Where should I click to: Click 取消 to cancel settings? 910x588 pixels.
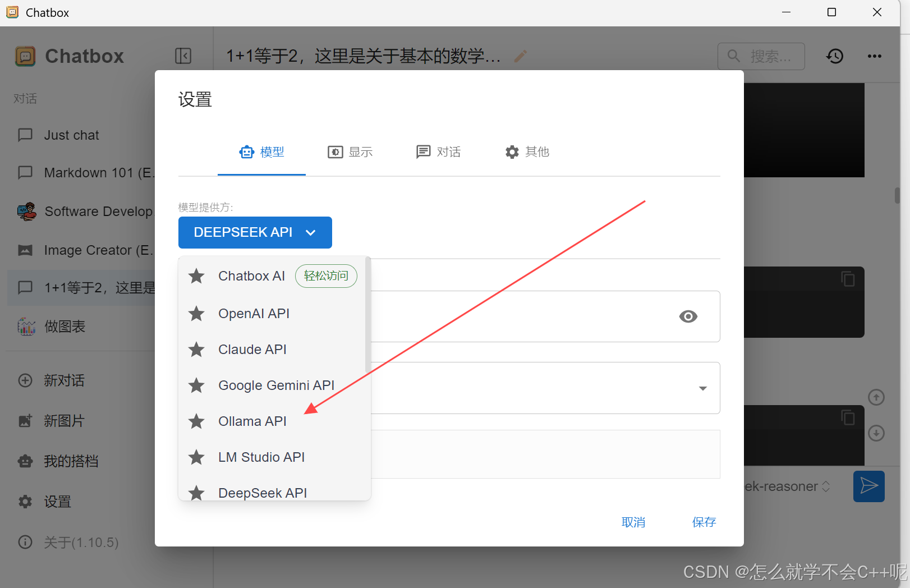click(633, 522)
